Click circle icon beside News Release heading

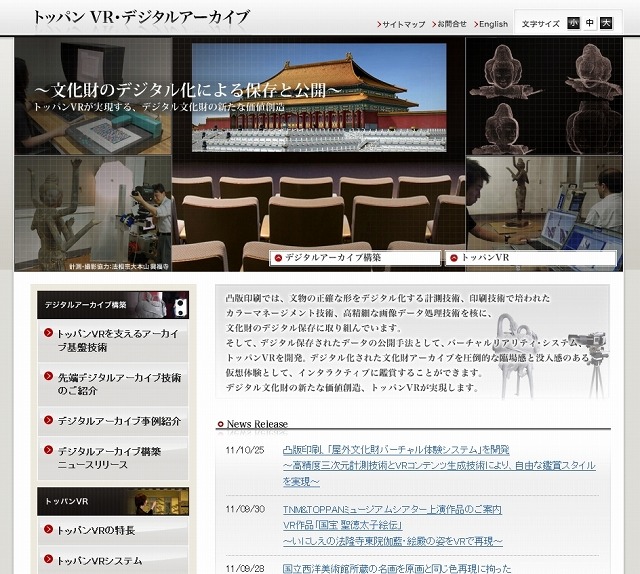pyautogui.click(x=220, y=424)
